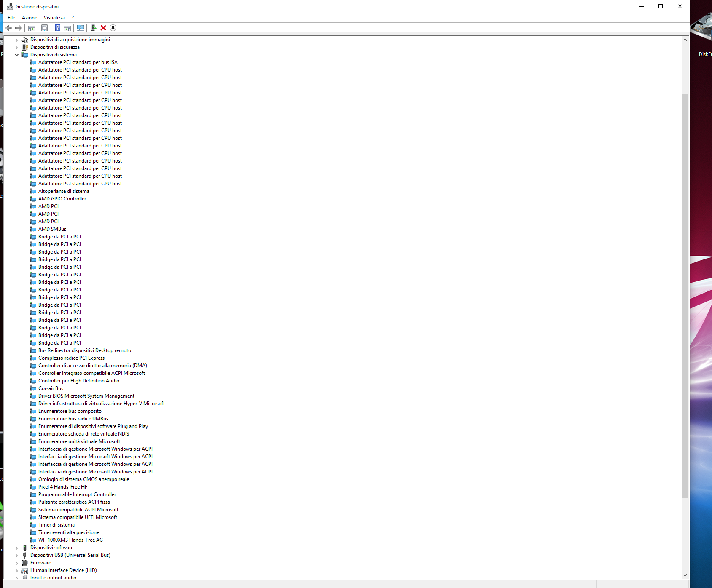This screenshot has height=588, width=712.
Task: Select Enumeratore bus radice UMBus
Action: pyautogui.click(x=73, y=419)
